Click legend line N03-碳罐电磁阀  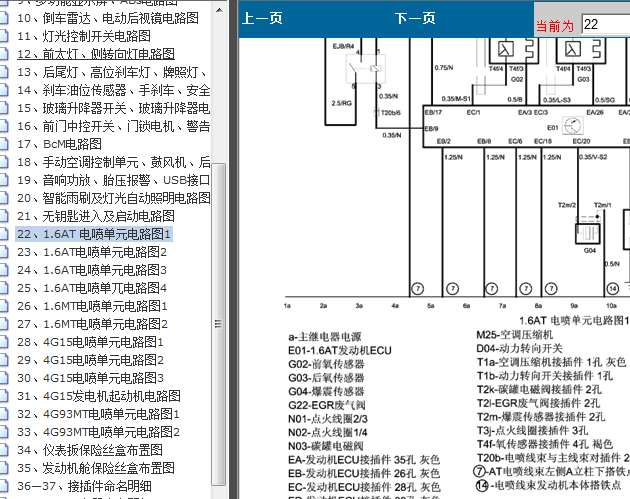(326, 446)
